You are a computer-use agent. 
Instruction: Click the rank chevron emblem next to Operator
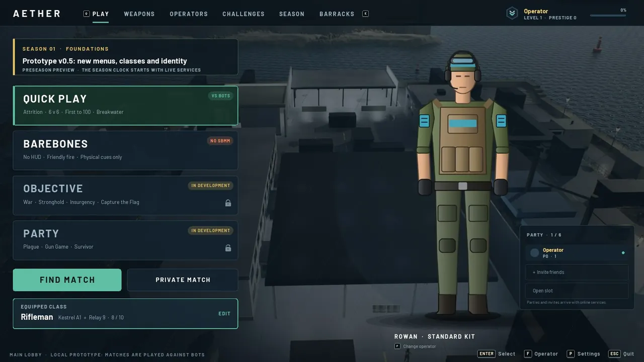512,14
